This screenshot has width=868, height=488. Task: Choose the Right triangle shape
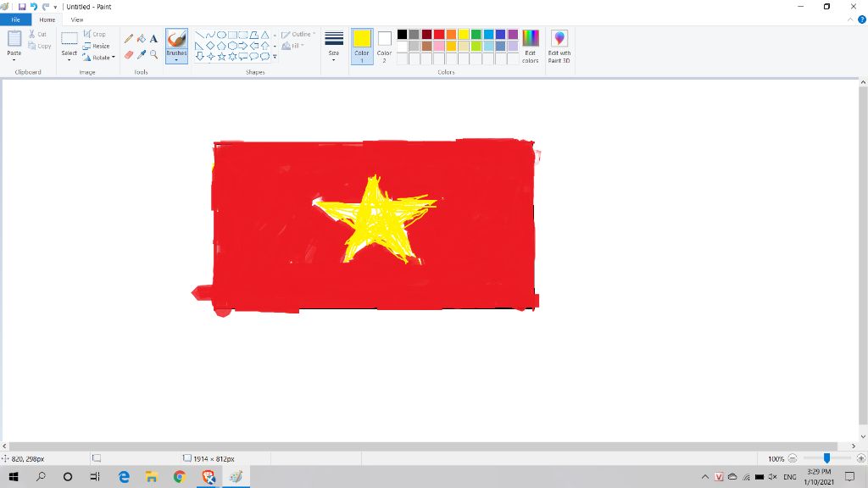[199, 46]
